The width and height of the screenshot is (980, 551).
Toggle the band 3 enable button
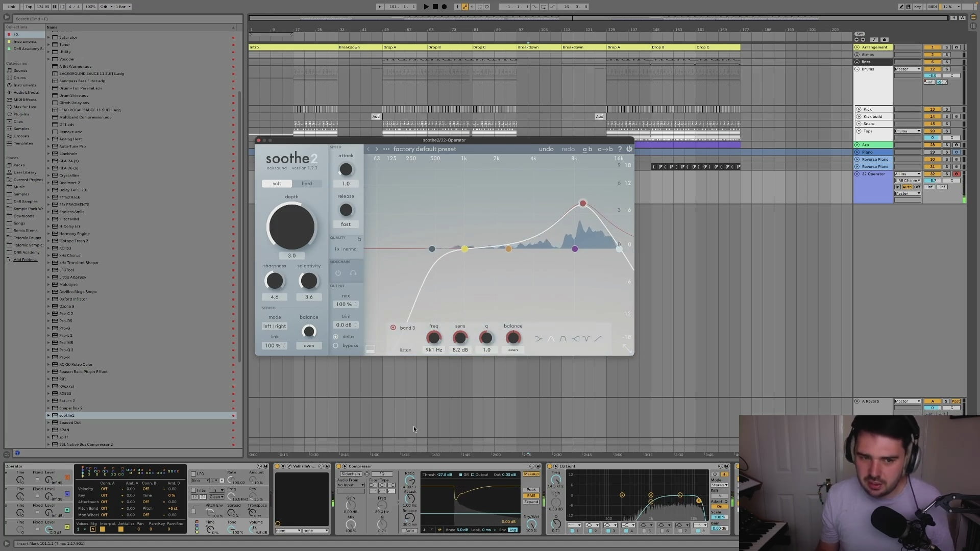click(x=393, y=328)
